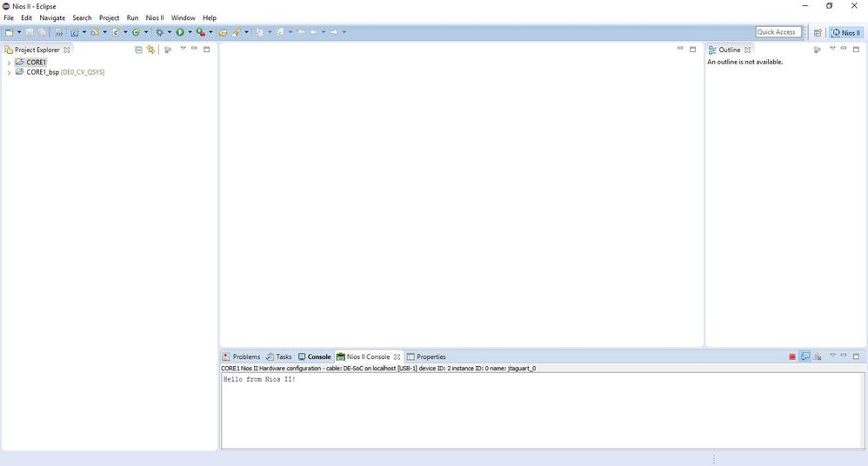Screen dimensions: 868x466
Task: Minimize the Project Explorer panel
Action: (x=194, y=49)
